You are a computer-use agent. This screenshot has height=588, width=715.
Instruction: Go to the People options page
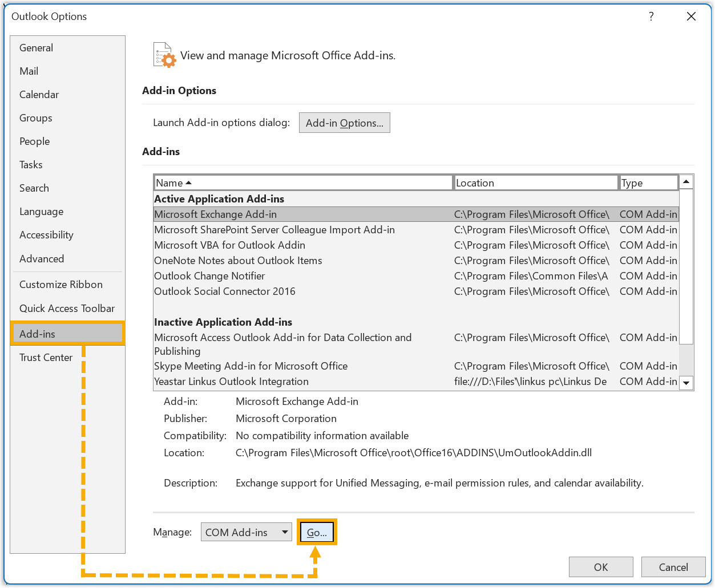coord(67,141)
